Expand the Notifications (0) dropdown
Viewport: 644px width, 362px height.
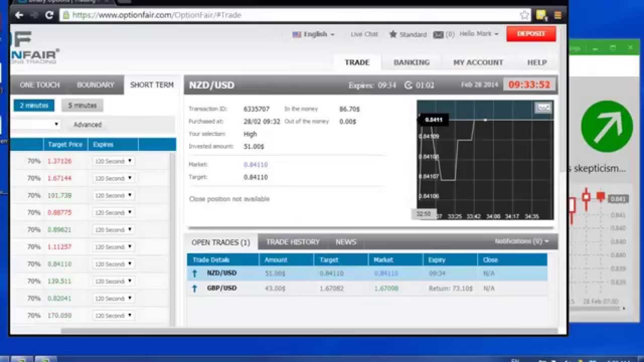point(522,241)
